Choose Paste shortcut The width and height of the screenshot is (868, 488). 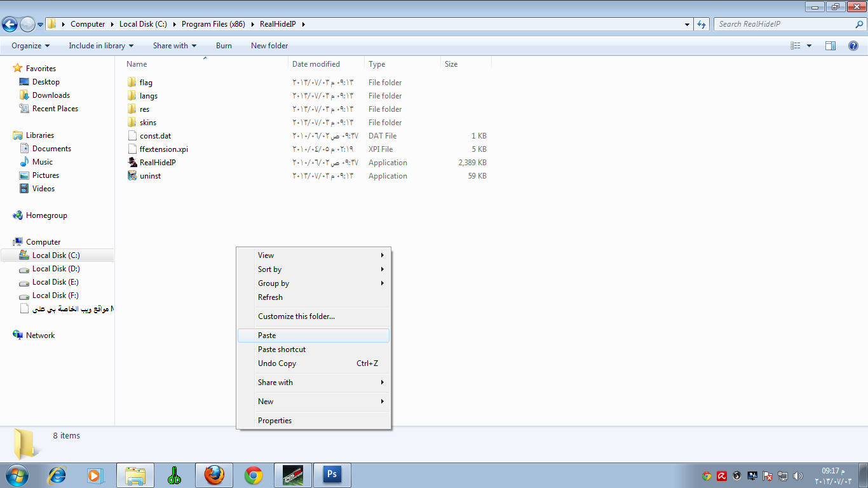pos(314,349)
